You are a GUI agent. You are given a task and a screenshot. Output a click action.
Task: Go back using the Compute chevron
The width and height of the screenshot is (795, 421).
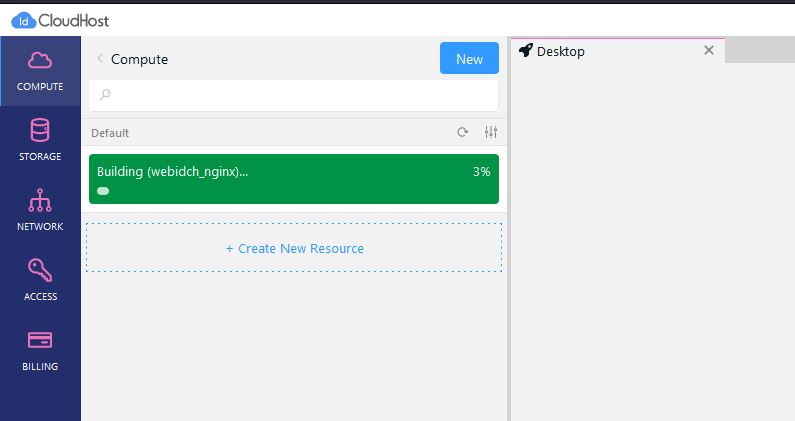[100, 58]
